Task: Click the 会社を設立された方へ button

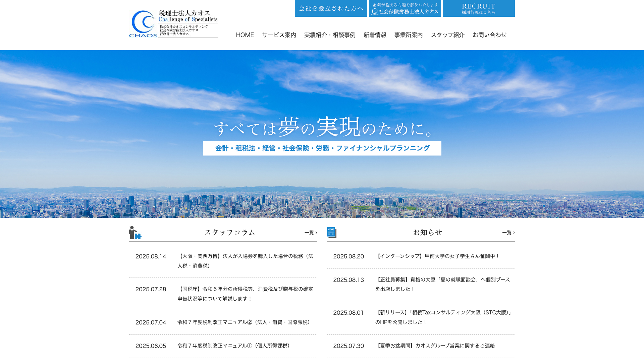Action: click(331, 8)
